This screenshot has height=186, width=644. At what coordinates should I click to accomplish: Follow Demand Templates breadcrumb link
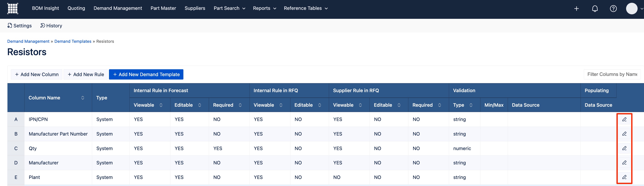point(73,41)
